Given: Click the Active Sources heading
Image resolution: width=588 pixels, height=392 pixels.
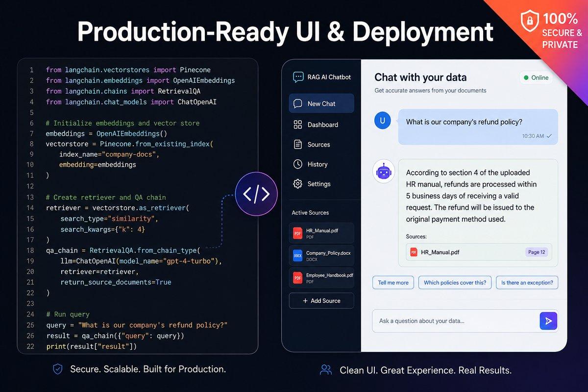Looking at the screenshot, I should pos(310,213).
